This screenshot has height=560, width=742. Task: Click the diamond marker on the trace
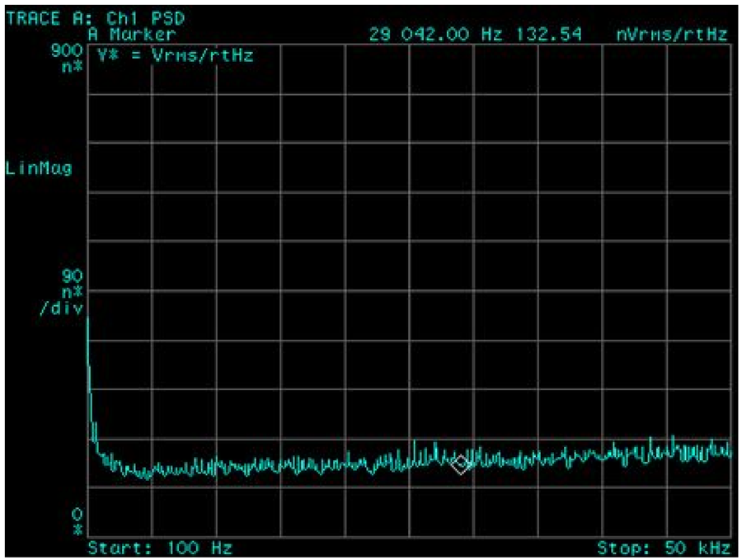pos(461,464)
